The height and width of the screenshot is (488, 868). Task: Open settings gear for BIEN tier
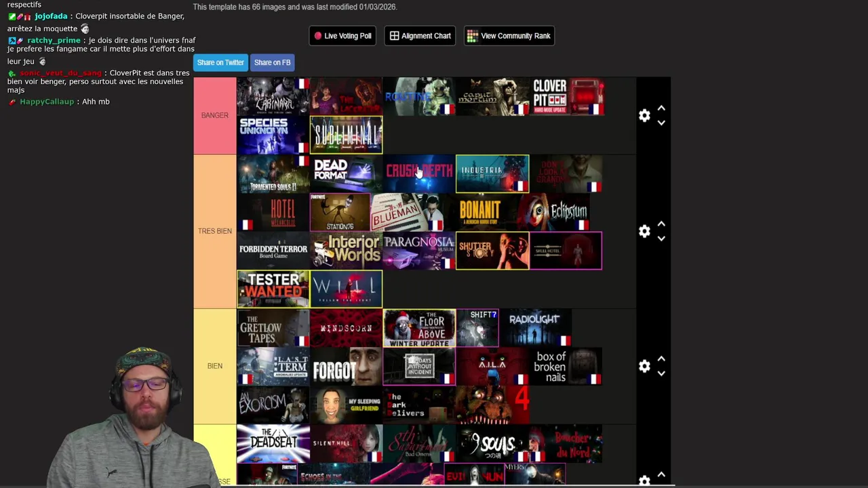[644, 366]
